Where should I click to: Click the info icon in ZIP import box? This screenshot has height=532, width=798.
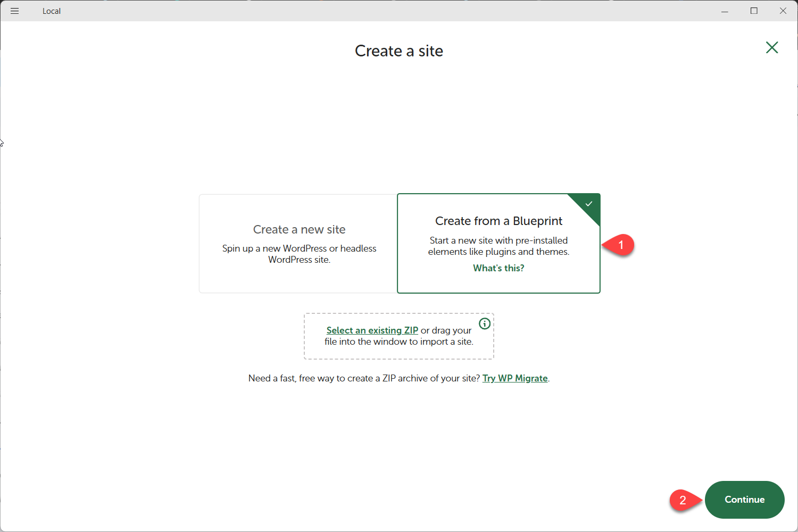click(484, 323)
